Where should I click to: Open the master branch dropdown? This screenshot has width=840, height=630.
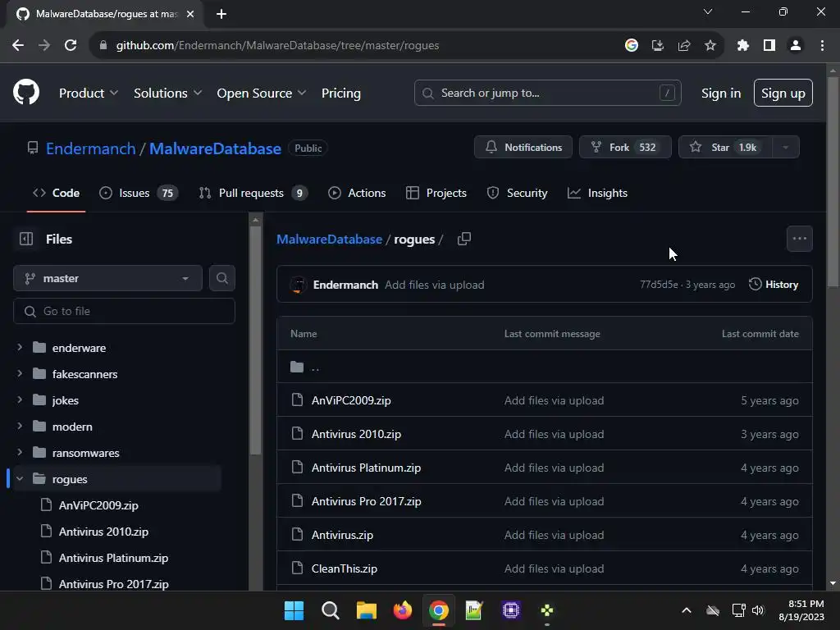click(107, 278)
